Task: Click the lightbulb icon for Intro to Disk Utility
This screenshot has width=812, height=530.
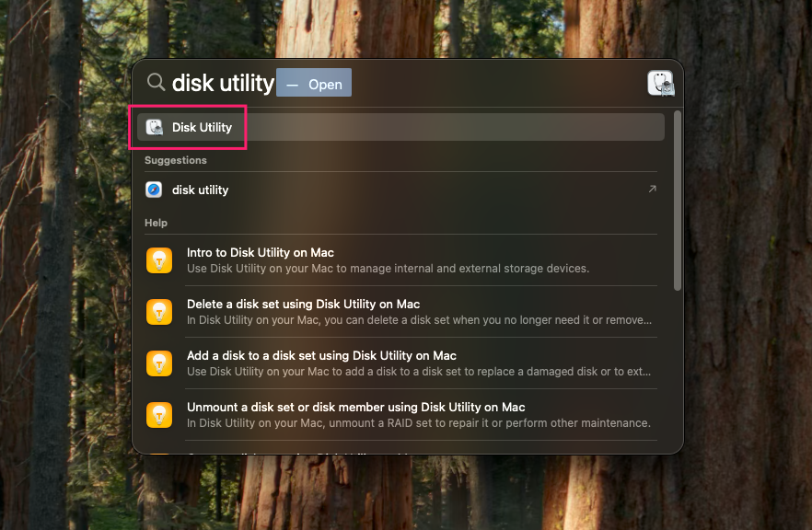Action: [x=159, y=260]
